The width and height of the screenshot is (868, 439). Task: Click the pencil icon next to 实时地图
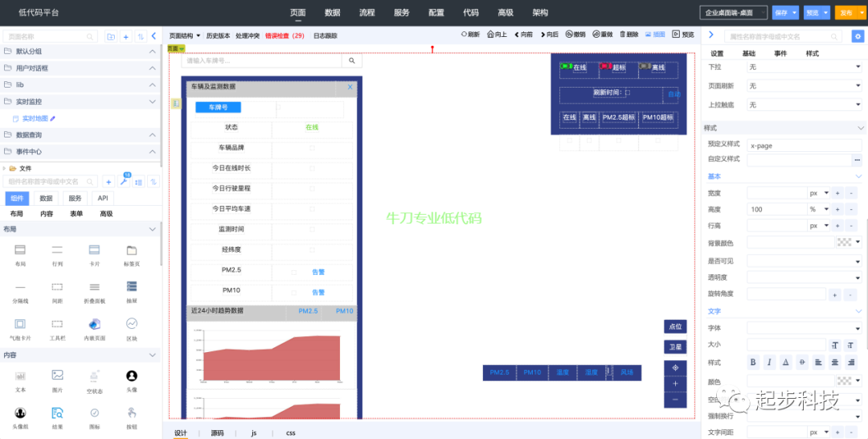(x=53, y=118)
